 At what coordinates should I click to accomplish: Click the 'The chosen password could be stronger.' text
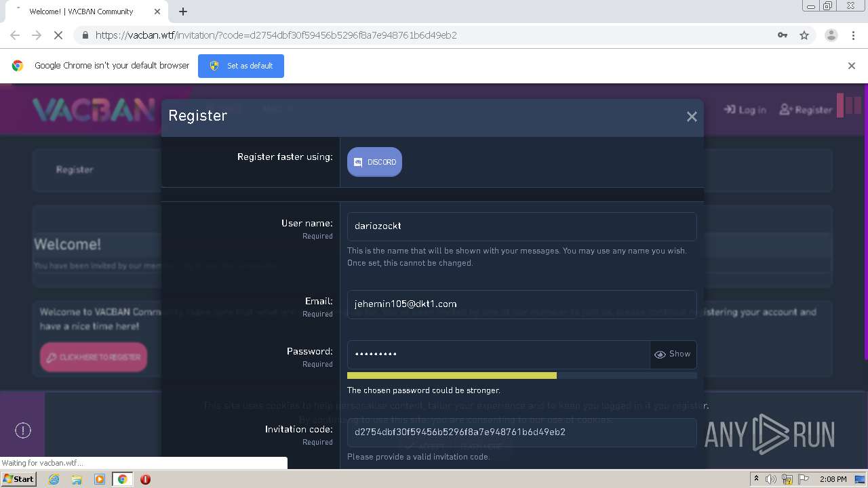[423, 390]
